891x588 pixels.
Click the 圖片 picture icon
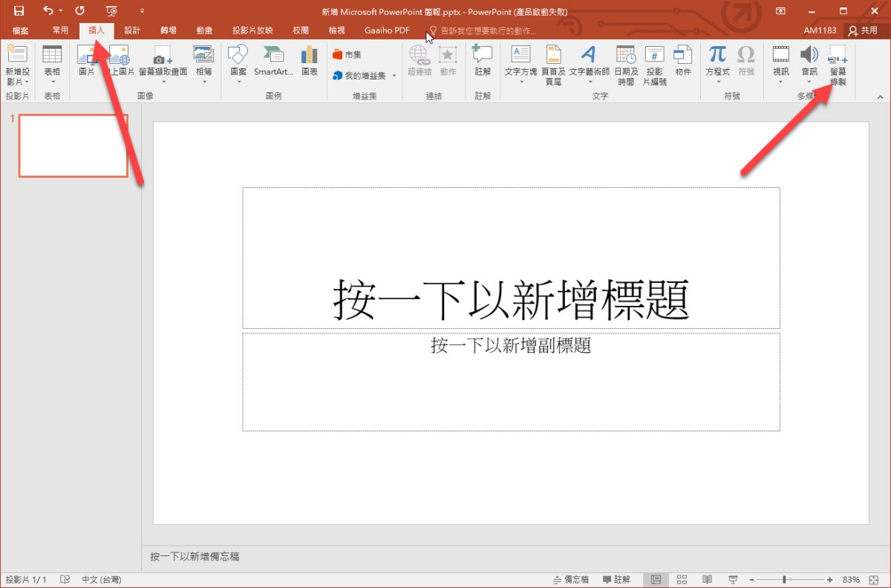(x=87, y=61)
